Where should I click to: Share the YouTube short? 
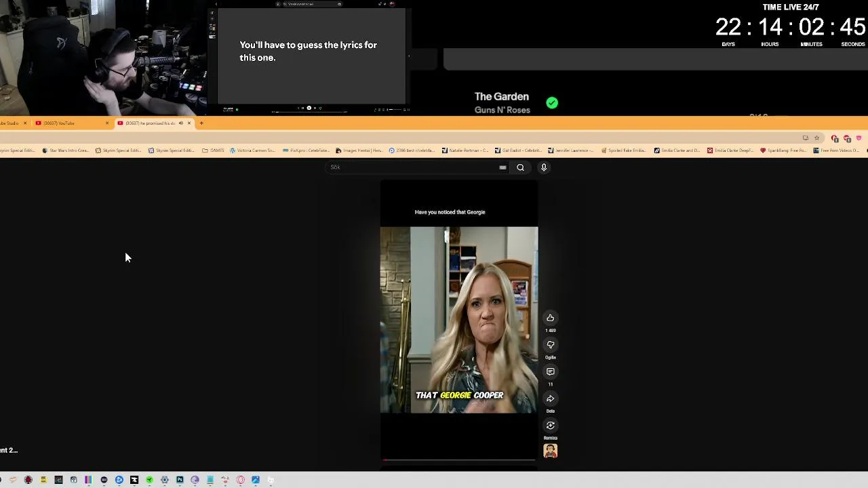tap(551, 399)
